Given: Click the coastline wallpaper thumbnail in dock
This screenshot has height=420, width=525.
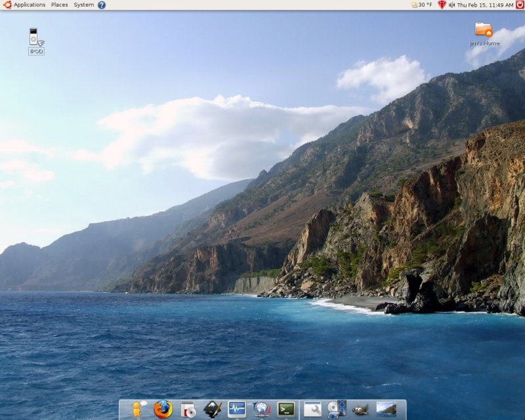Looking at the screenshot, I should click(386, 409).
